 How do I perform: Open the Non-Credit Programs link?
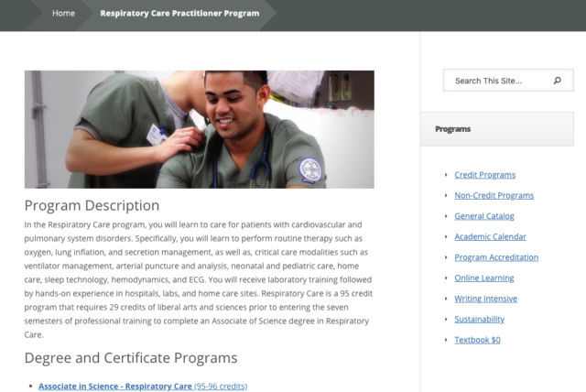pos(494,195)
